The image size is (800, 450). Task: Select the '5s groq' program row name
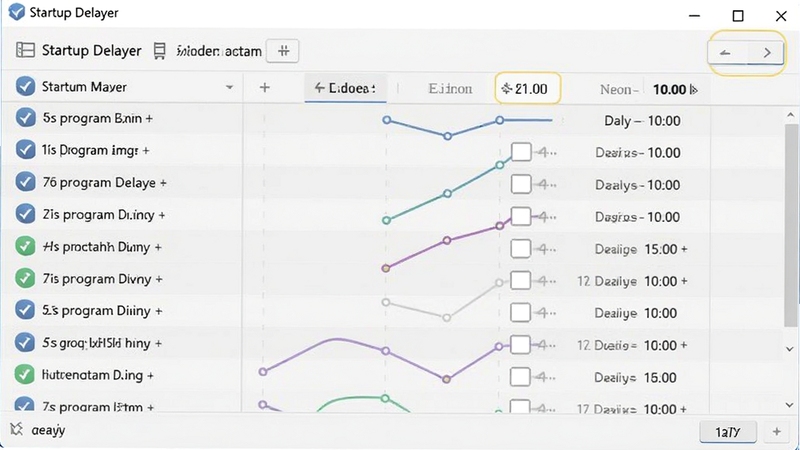[96, 343]
